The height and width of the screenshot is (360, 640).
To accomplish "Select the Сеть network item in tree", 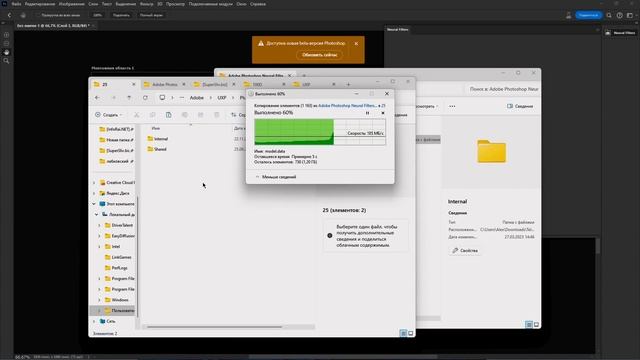I will [x=107, y=321].
